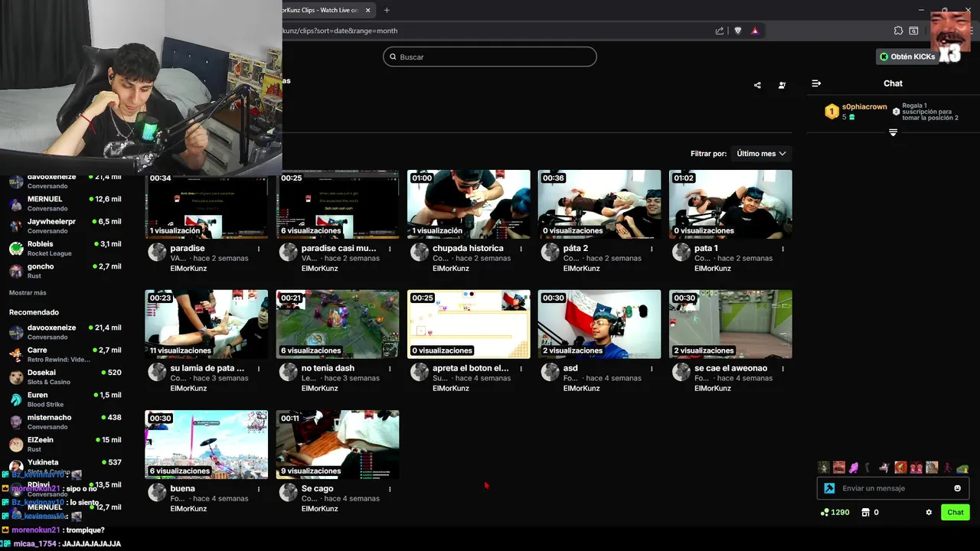Click the browser address bar URL

pos(340,31)
